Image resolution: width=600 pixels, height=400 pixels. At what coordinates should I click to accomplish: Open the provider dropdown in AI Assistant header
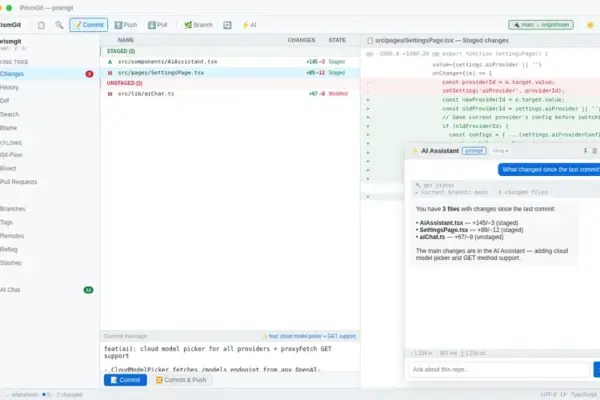click(x=500, y=151)
